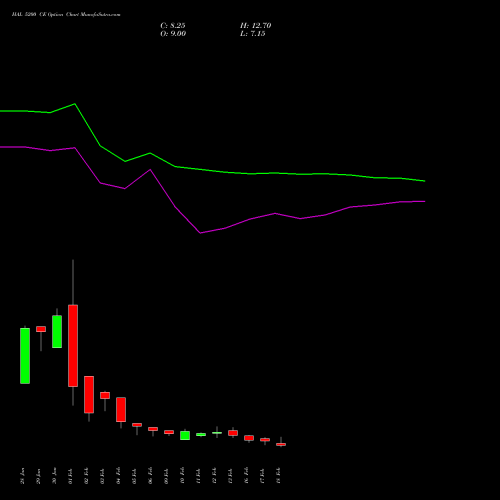Select the 01 Feb date label
Viewport: 500px width, 500px height.
(x=70, y=476)
